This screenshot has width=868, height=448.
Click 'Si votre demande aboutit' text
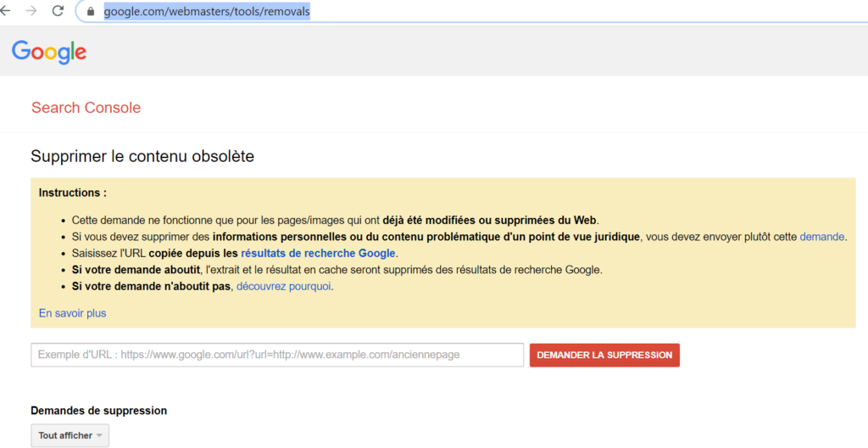pyautogui.click(x=136, y=270)
